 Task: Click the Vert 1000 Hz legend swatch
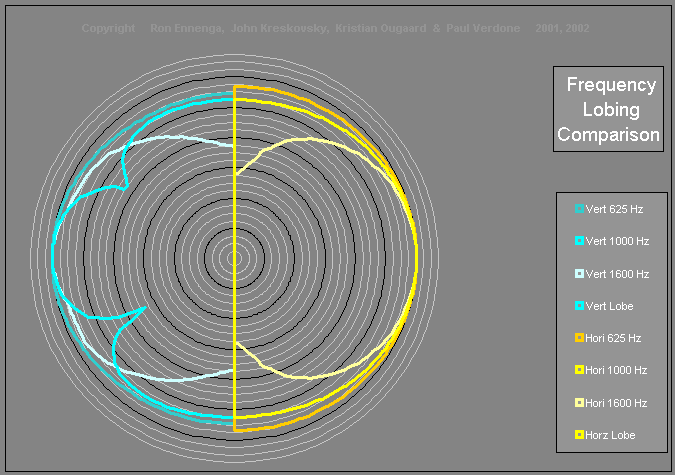pos(579,241)
